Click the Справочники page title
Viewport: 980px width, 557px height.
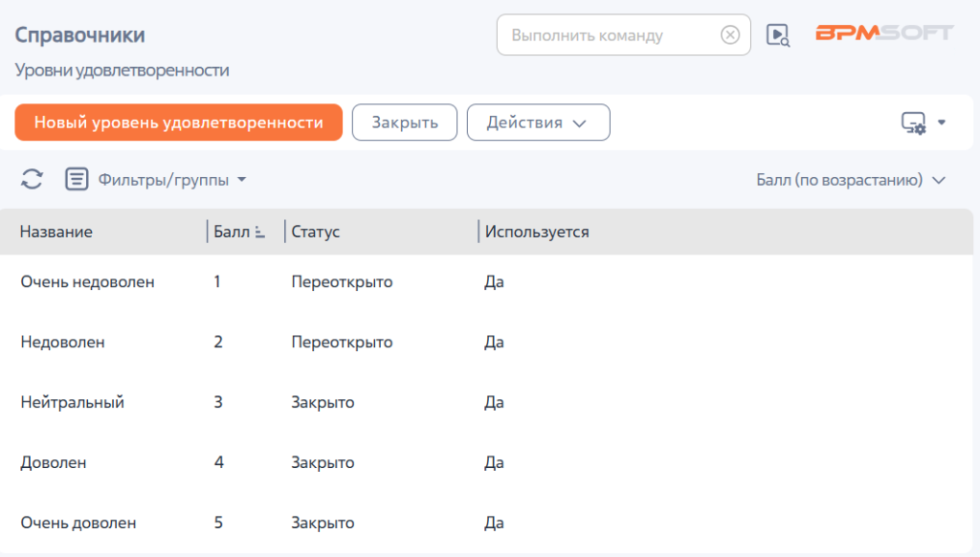tap(80, 35)
